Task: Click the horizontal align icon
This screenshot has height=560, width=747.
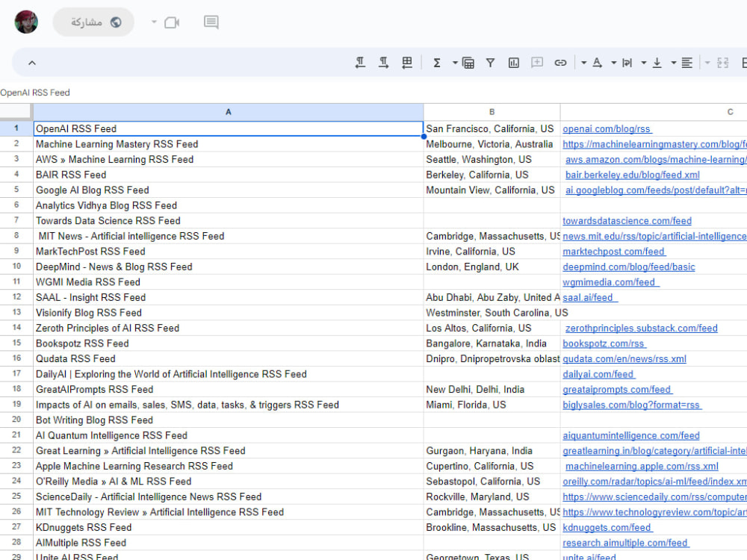Action: click(x=686, y=63)
